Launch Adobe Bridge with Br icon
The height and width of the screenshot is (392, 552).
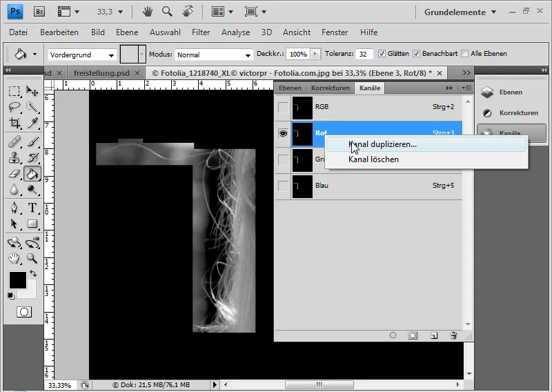coord(39,12)
